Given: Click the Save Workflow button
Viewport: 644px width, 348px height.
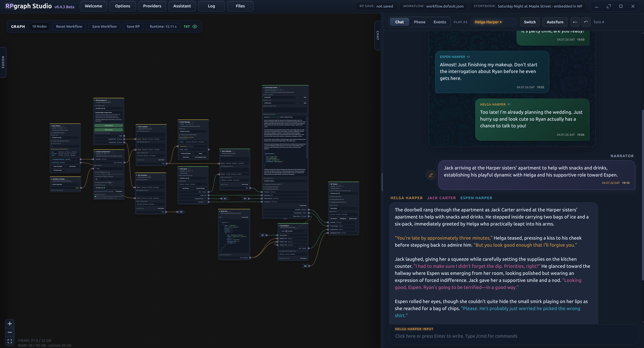Looking at the screenshot, I should coord(104,27).
